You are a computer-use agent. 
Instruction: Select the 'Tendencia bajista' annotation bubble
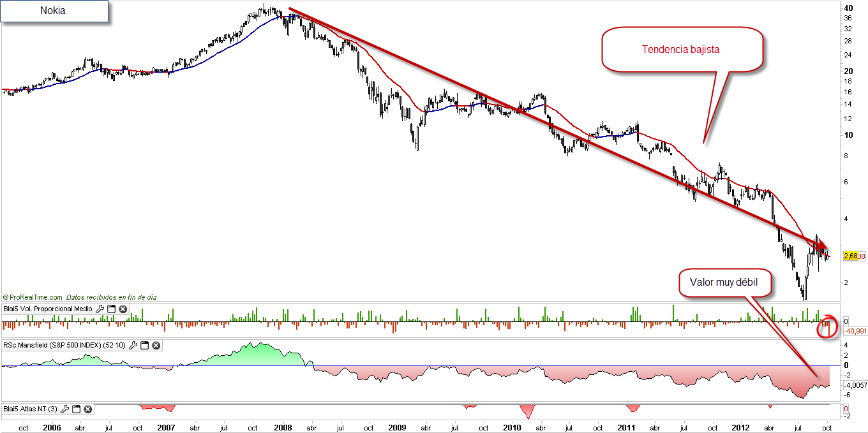pos(681,49)
